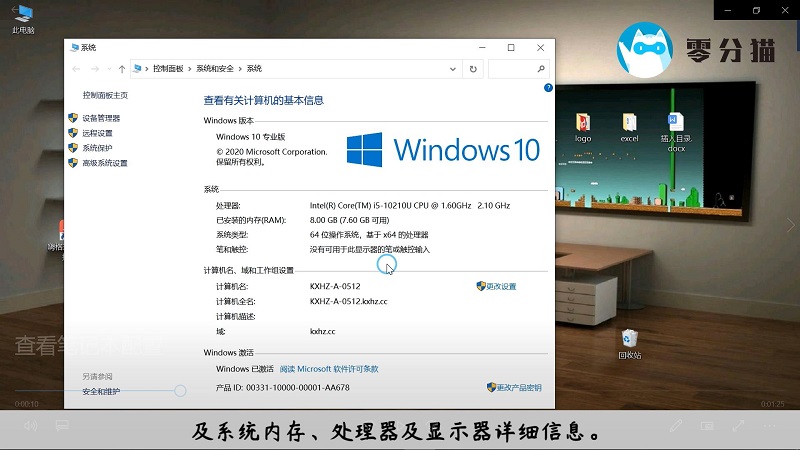Click the 零分猫 cat logo
Image resolution: width=800 pixels, height=450 pixels.
[x=645, y=50]
